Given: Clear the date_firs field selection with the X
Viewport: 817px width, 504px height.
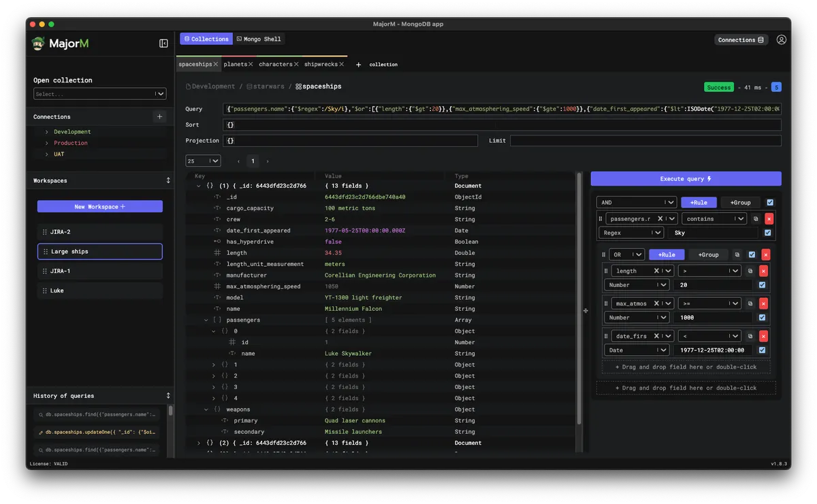Looking at the screenshot, I should tap(656, 336).
